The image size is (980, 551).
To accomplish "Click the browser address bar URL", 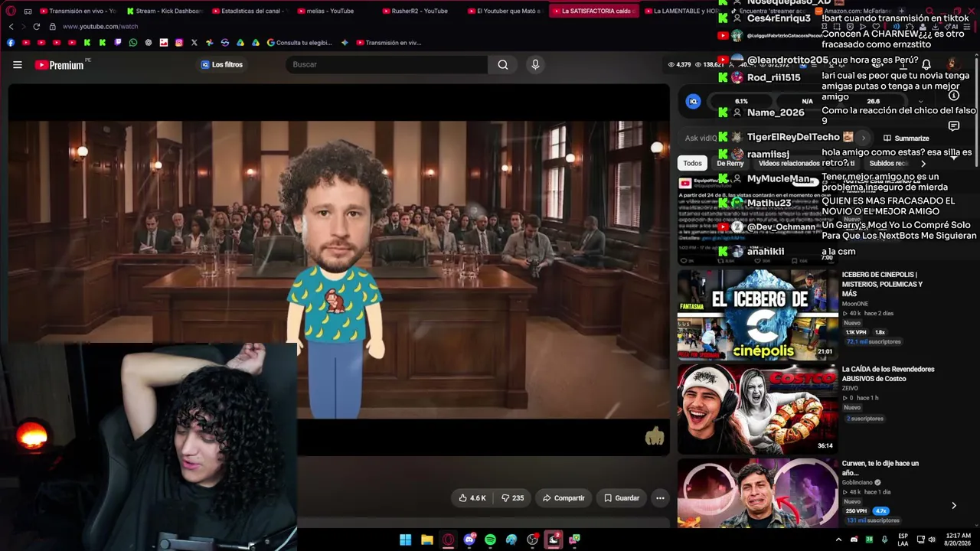I will (100, 27).
